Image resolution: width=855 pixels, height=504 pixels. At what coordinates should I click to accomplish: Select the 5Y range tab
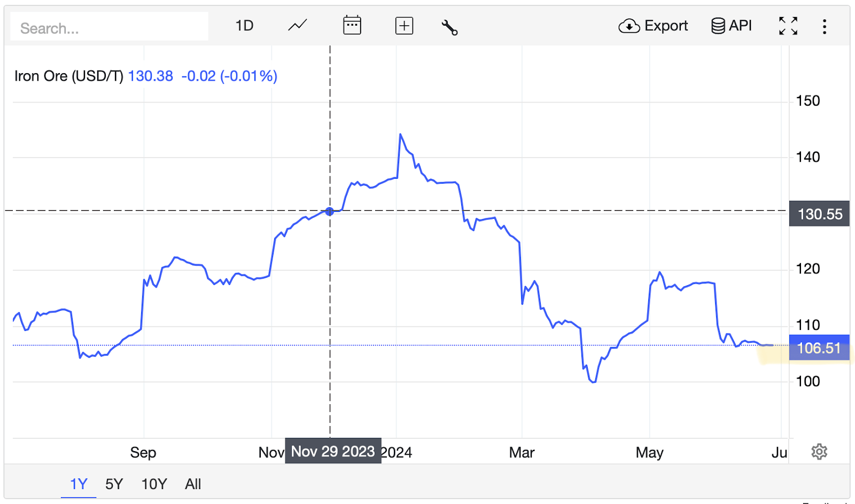point(114,484)
